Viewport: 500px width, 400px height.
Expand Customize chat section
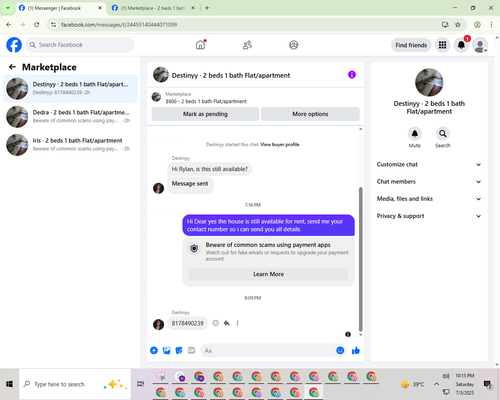429,164
